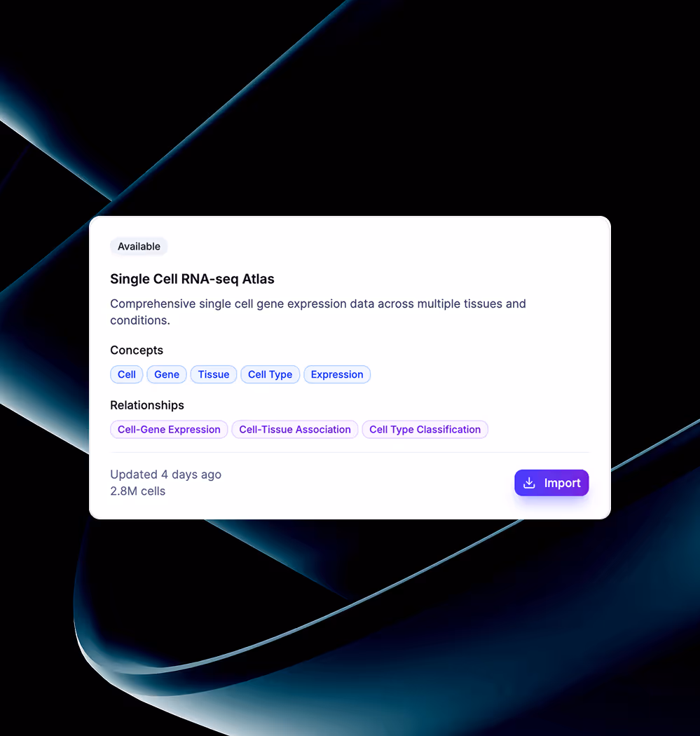The height and width of the screenshot is (736, 700).
Task: Choose the Tissue concept tag
Action: pos(214,374)
